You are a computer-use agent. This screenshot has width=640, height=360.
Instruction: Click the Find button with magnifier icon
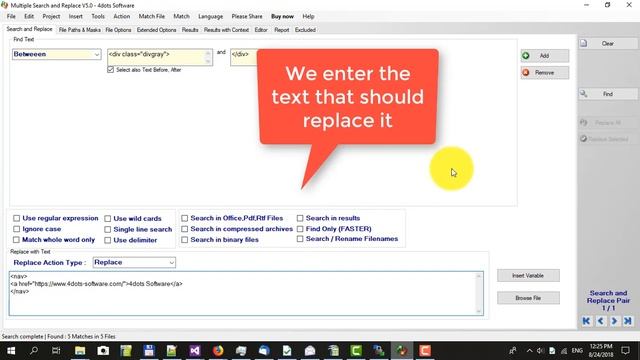coord(608,94)
